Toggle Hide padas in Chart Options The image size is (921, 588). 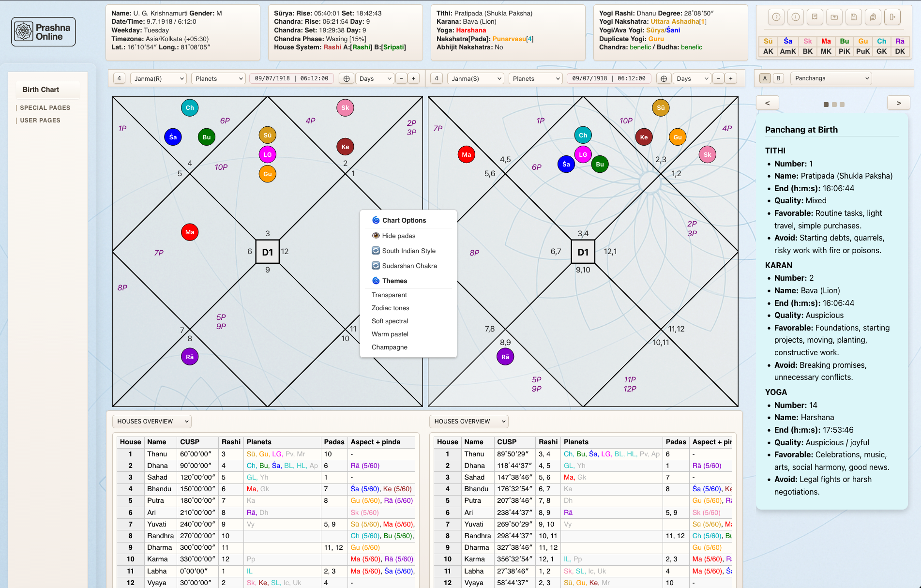[398, 236]
